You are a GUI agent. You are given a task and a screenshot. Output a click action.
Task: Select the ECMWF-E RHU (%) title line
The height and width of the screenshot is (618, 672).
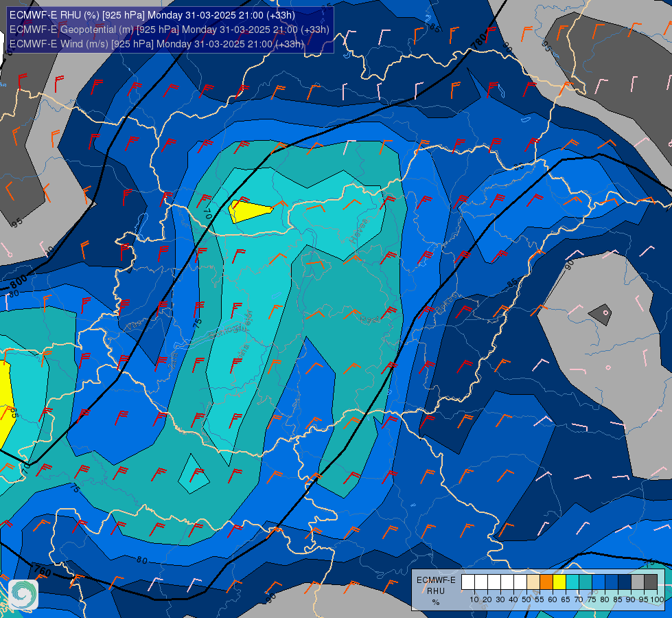tap(152, 15)
